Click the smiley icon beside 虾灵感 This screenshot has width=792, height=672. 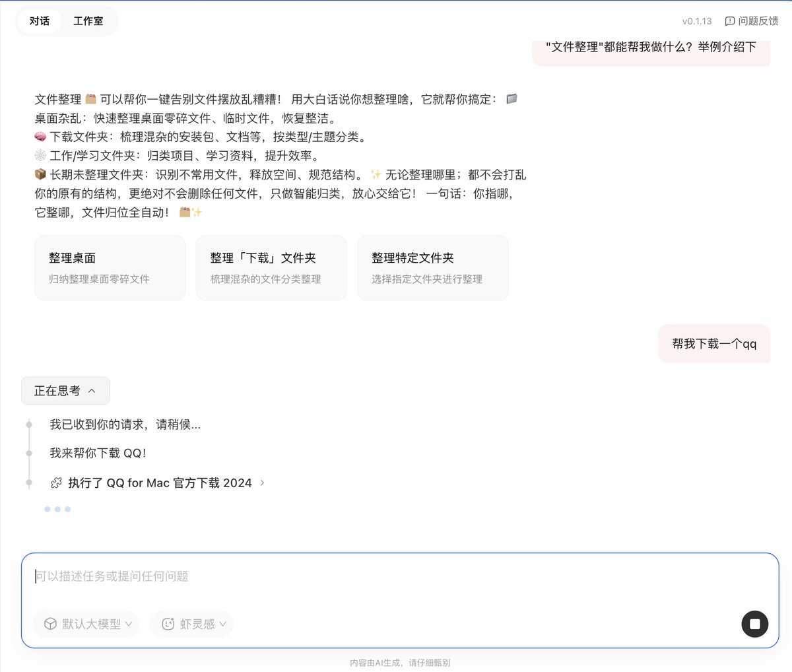[168, 624]
